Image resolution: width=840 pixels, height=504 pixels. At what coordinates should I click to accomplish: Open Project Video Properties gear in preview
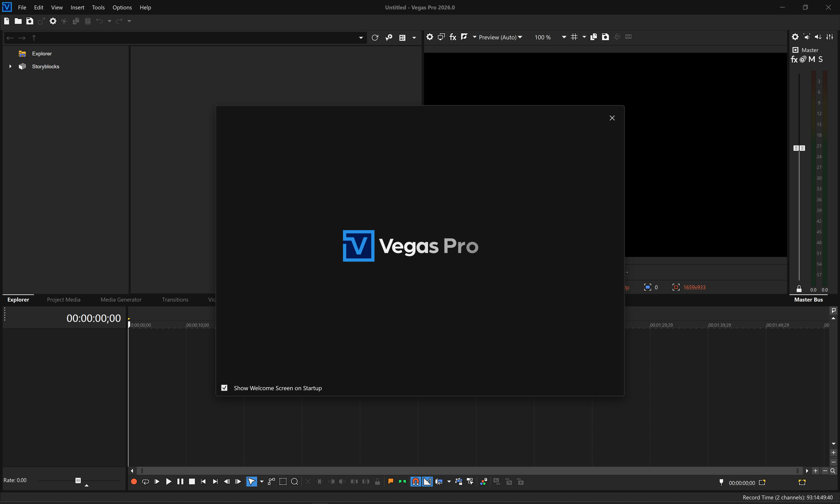point(430,37)
